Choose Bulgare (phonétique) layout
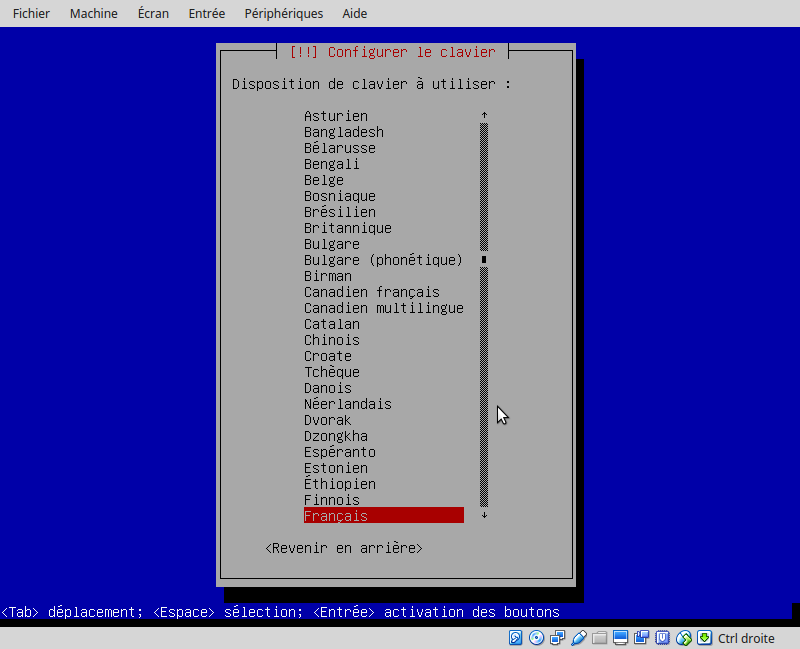The height and width of the screenshot is (649, 800). coord(384,260)
